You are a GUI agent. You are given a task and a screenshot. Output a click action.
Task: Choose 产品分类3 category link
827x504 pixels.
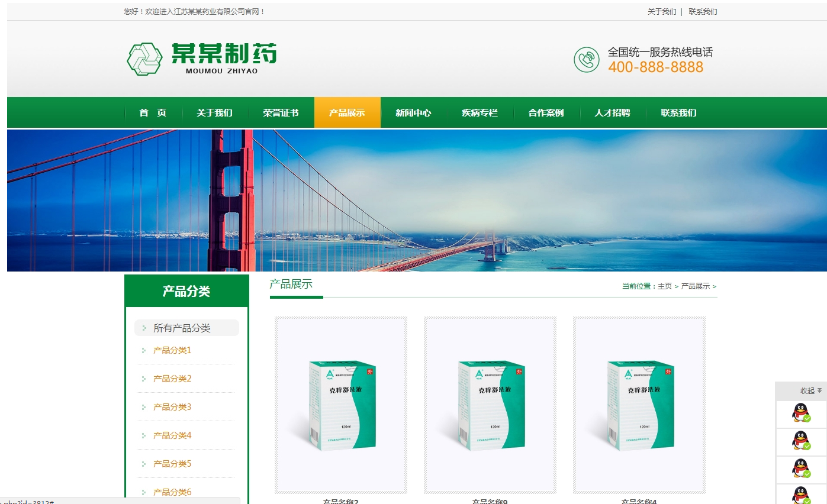click(172, 407)
